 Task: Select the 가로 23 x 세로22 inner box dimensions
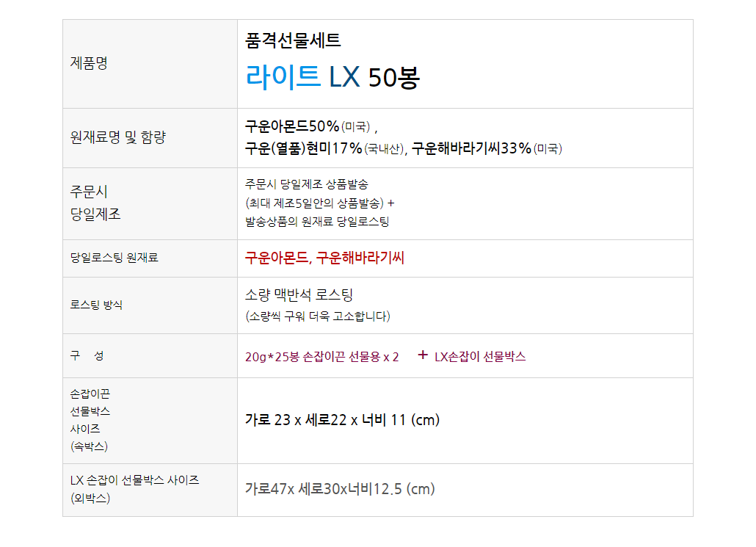[x=342, y=420]
